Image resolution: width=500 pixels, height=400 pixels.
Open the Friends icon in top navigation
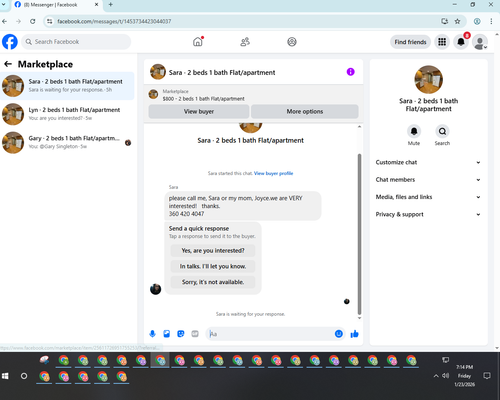[245, 42]
